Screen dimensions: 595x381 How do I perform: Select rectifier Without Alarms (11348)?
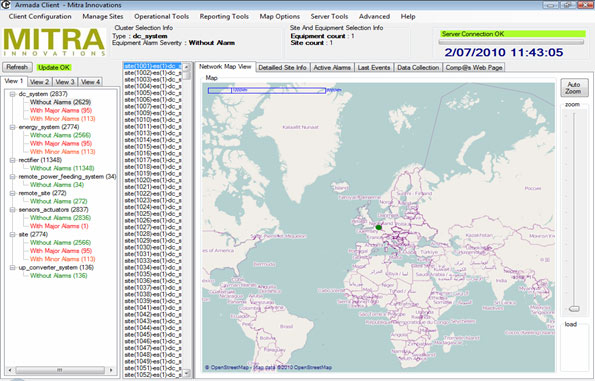point(62,168)
